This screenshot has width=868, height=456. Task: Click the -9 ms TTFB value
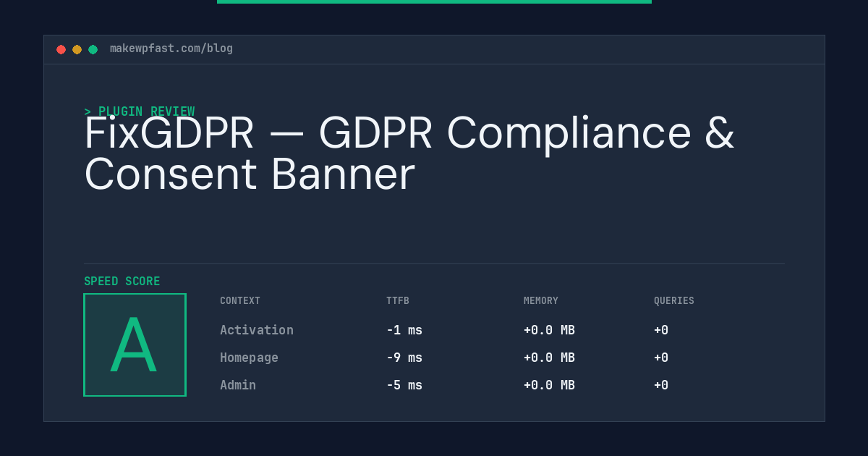point(404,358)
